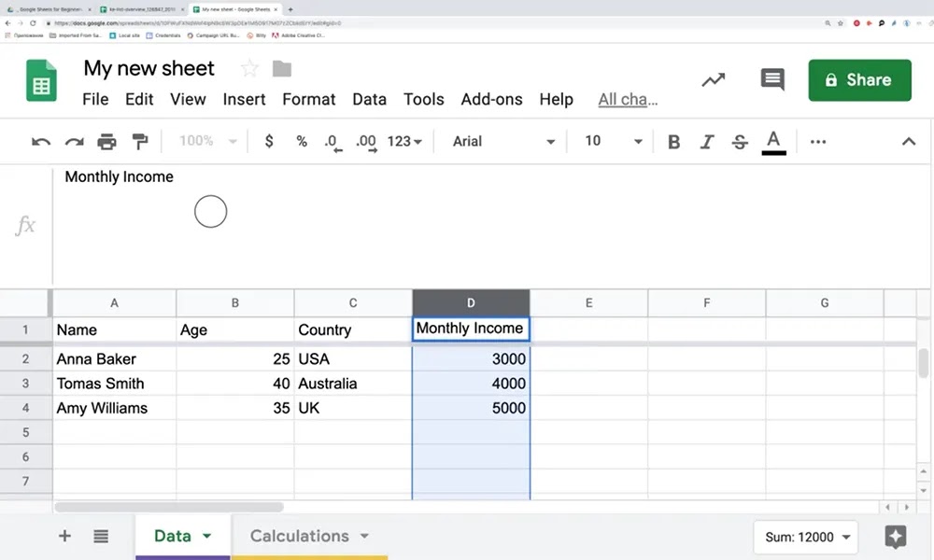Viewport: 934px width, 560px height.
Task: Select row 3 header
Action: tap(25, 384)
